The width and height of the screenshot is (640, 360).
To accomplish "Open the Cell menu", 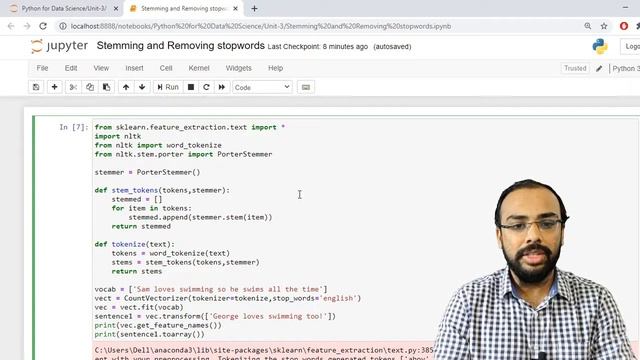I will [166, 68].
